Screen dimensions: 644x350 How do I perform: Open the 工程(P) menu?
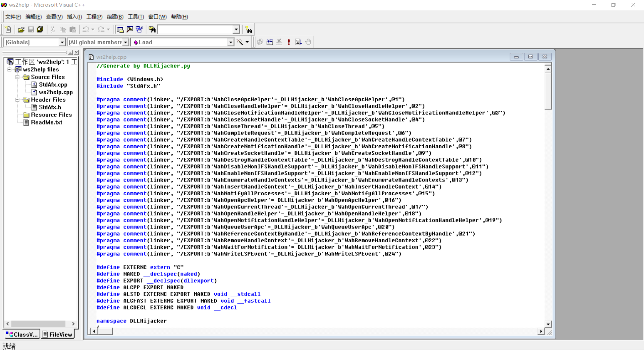click(94, 17)
